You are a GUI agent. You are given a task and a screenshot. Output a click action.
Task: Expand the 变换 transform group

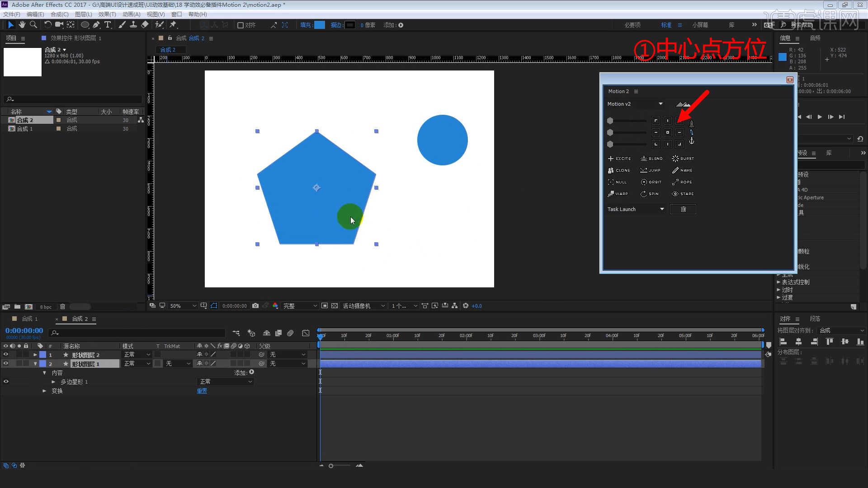tap(44, 391)
